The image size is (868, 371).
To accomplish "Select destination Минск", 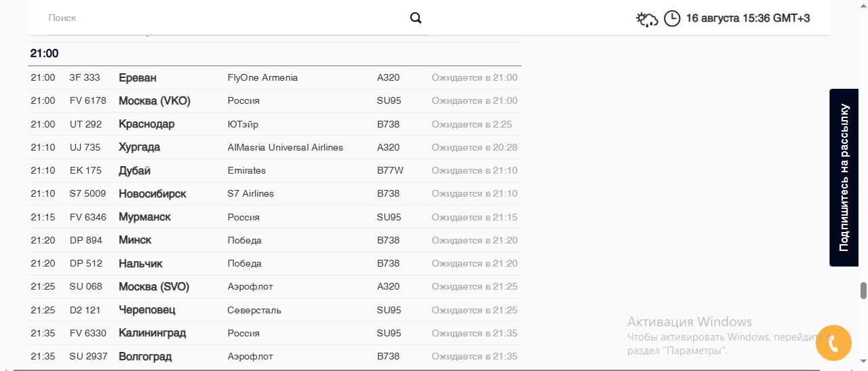I will click(x=135, y=240).
